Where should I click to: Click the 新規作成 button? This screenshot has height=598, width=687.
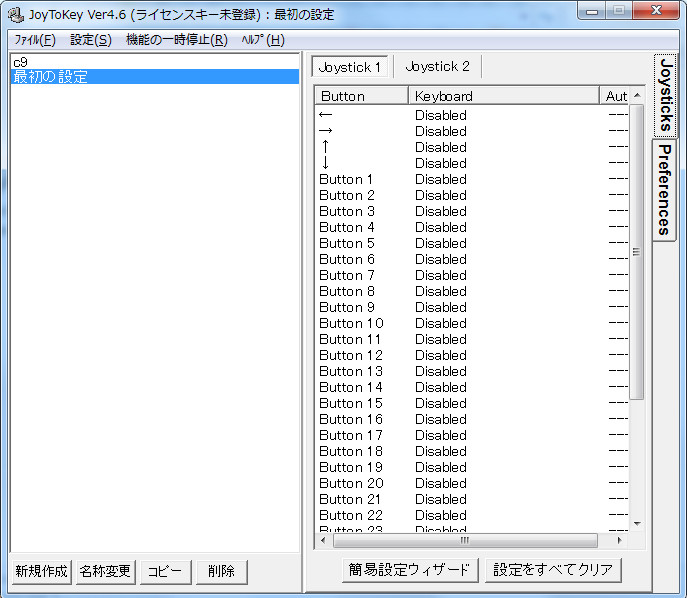(x=42, y=571)
